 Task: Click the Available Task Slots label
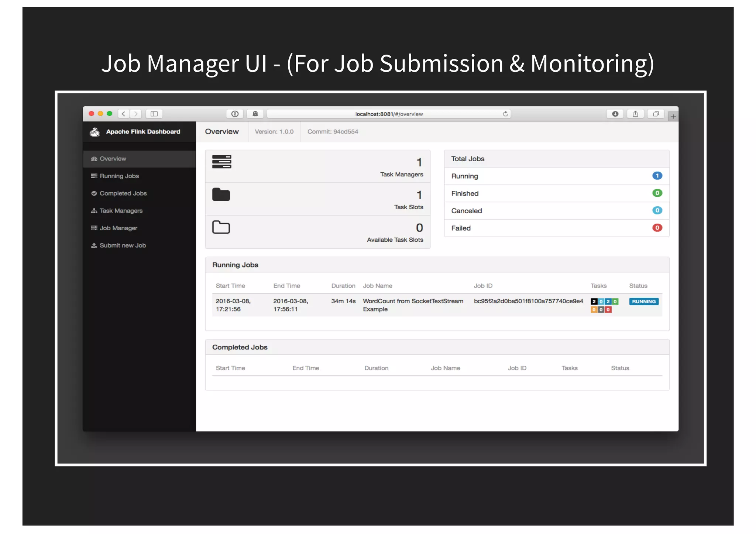click(x=395, y=240)
